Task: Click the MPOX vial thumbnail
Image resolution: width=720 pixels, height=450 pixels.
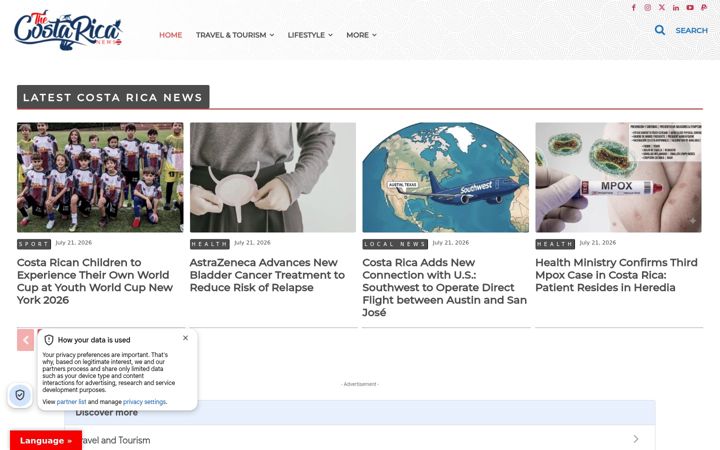Action: point(619,177)
